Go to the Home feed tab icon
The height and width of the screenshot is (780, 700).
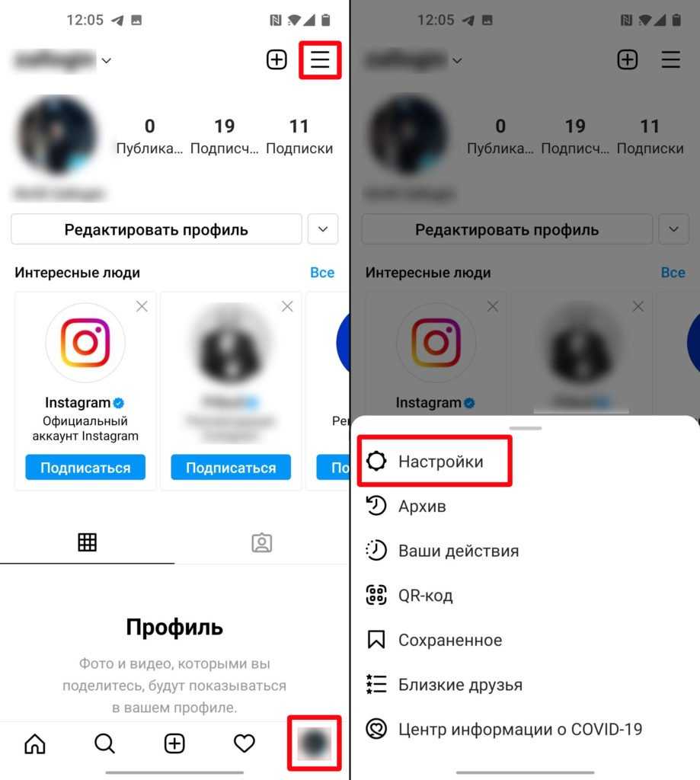[35, 743]
